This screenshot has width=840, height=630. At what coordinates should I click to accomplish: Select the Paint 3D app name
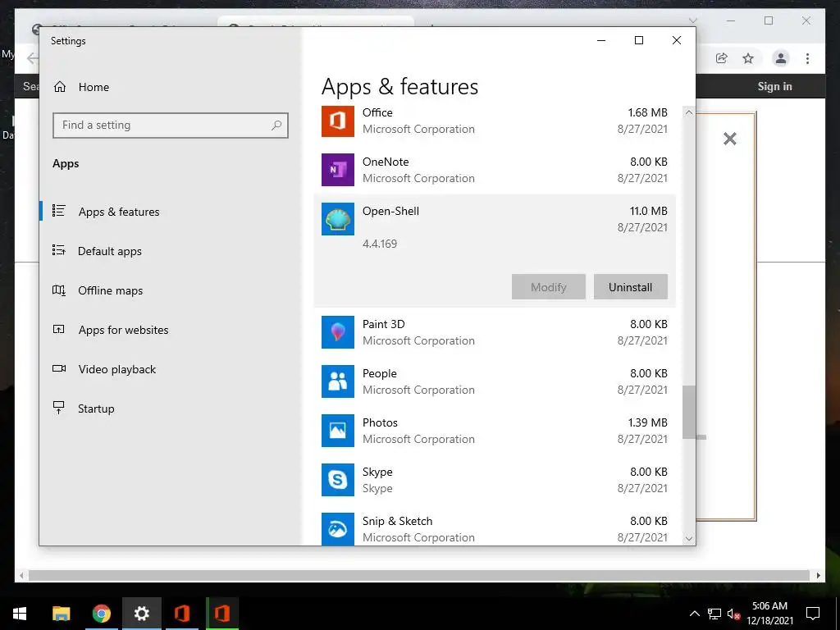384,324
